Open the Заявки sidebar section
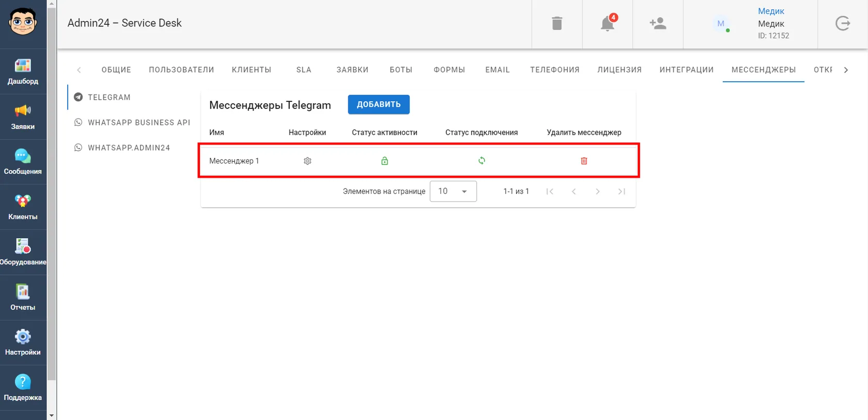 click(23, 117)
